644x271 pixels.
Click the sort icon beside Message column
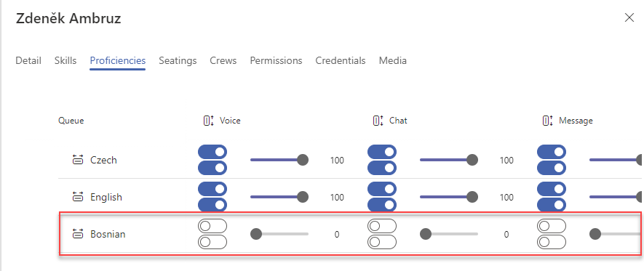point(548,121)
